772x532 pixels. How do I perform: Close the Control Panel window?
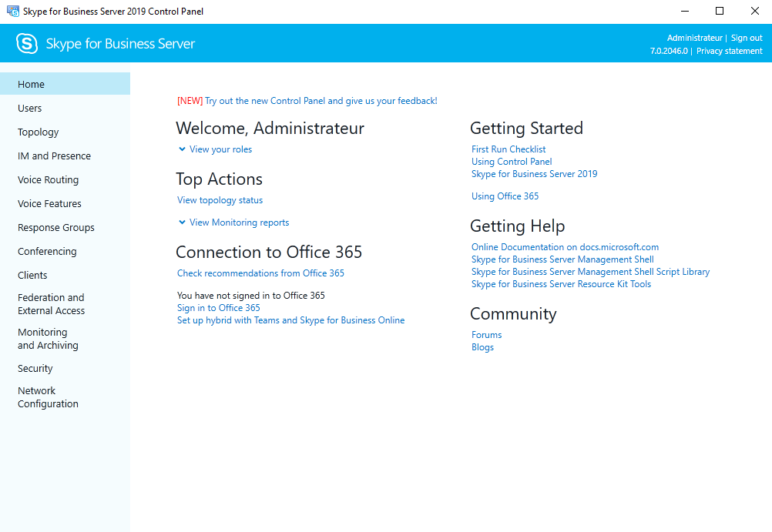click(754, 11)
